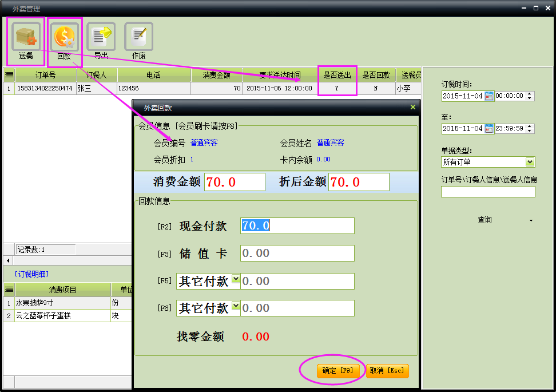Screen dimensions: 556x392
Task: Click the left scroll arrow of orders grid
Action: [8, 261]
